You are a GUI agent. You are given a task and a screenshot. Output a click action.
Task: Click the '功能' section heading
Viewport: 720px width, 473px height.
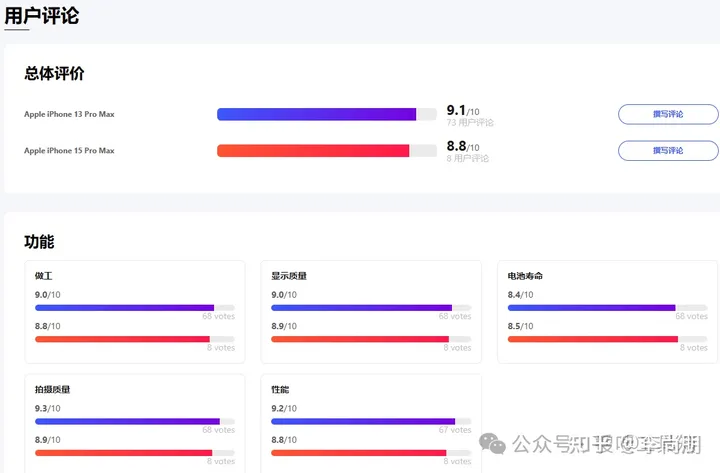(39, 242)
